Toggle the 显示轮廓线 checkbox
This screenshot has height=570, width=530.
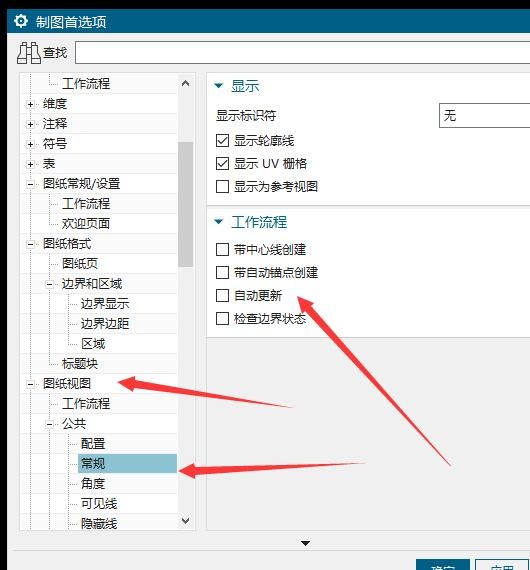222,141
